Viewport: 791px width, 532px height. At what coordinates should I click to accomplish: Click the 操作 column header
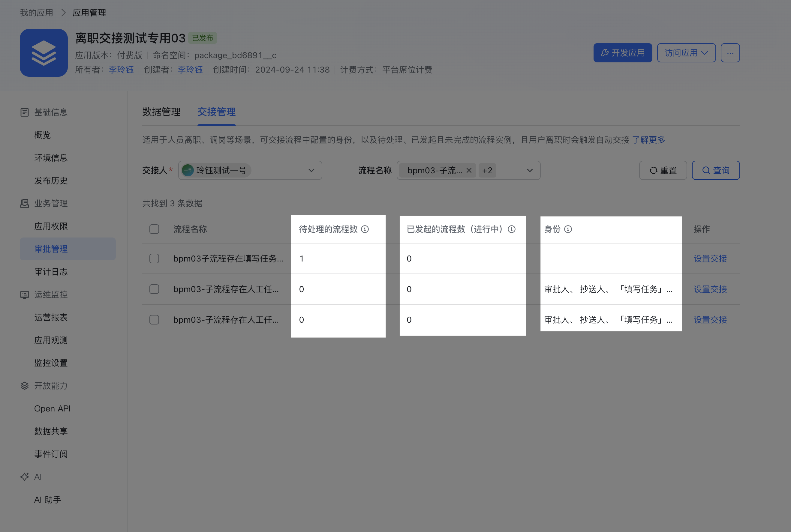[x=701, y=229]
